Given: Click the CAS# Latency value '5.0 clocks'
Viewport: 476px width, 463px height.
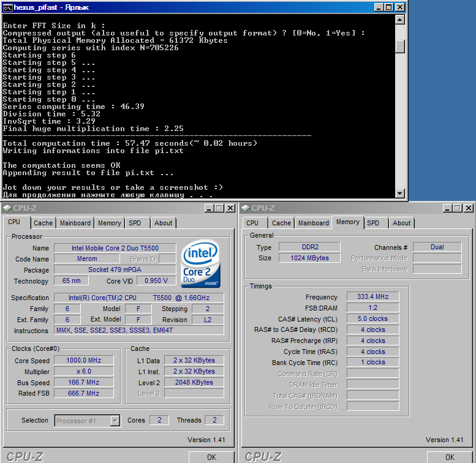Looking at the screenshot, I should click(x=373, y=318).
